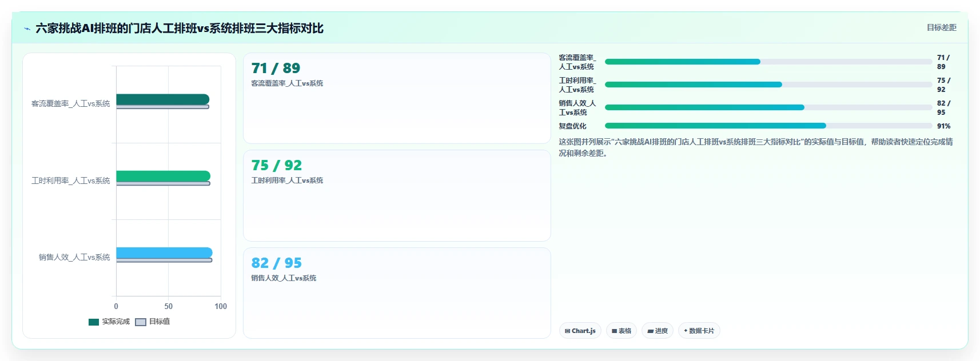The image size is (980, 361).
Task: Select the 表格 tag chip
Action: (x=622, y=331)
